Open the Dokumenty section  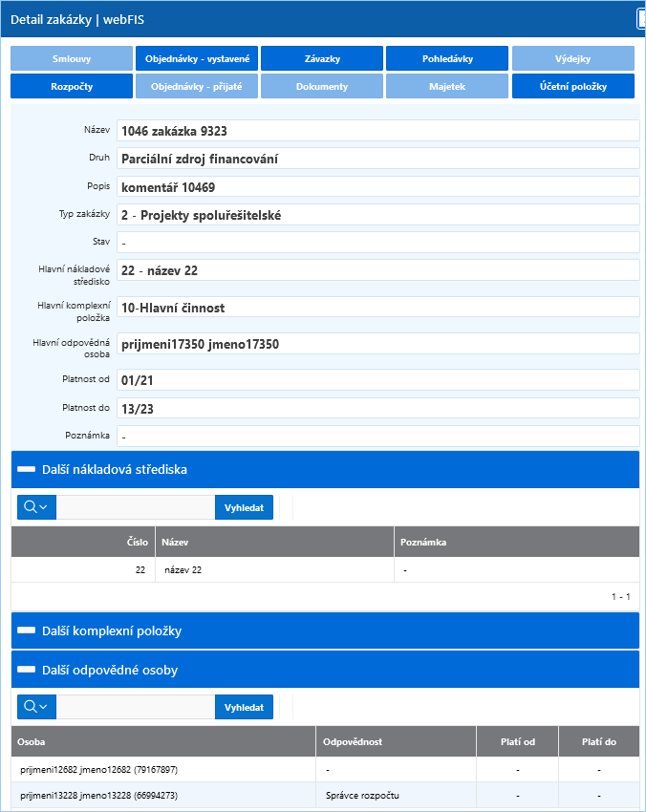click(x=322, y=86)
